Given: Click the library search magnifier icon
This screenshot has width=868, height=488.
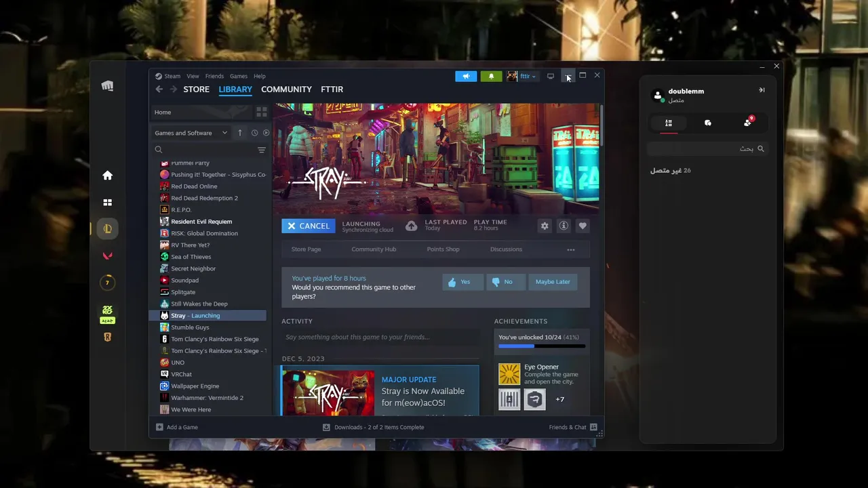Looking at the screenshot, I should [159, 150].
